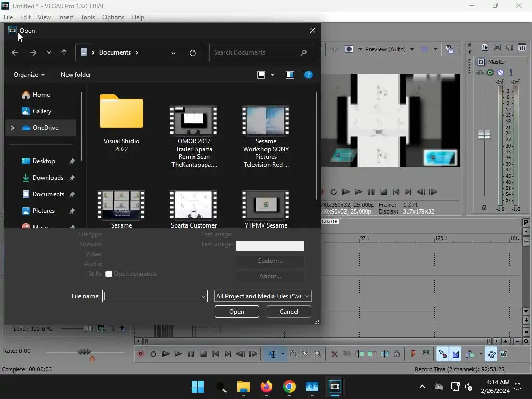Click Cancel in the Open dialog

point(289,312)
